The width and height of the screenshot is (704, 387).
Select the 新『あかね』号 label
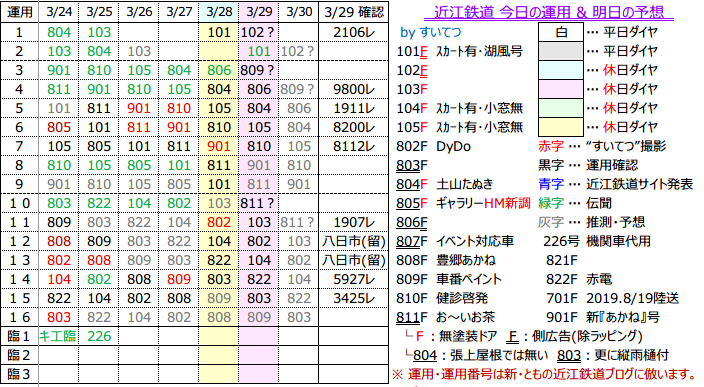click(623, 317)
